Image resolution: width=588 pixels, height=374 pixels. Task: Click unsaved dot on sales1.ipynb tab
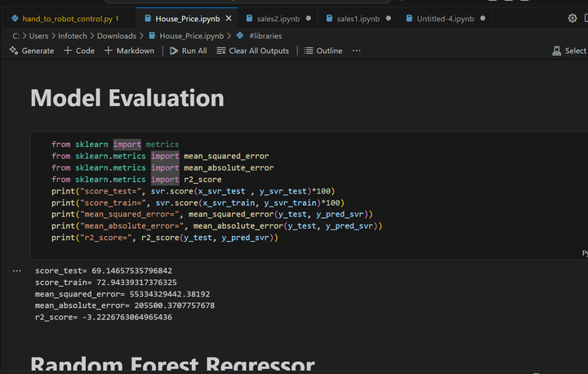point(388,19)
